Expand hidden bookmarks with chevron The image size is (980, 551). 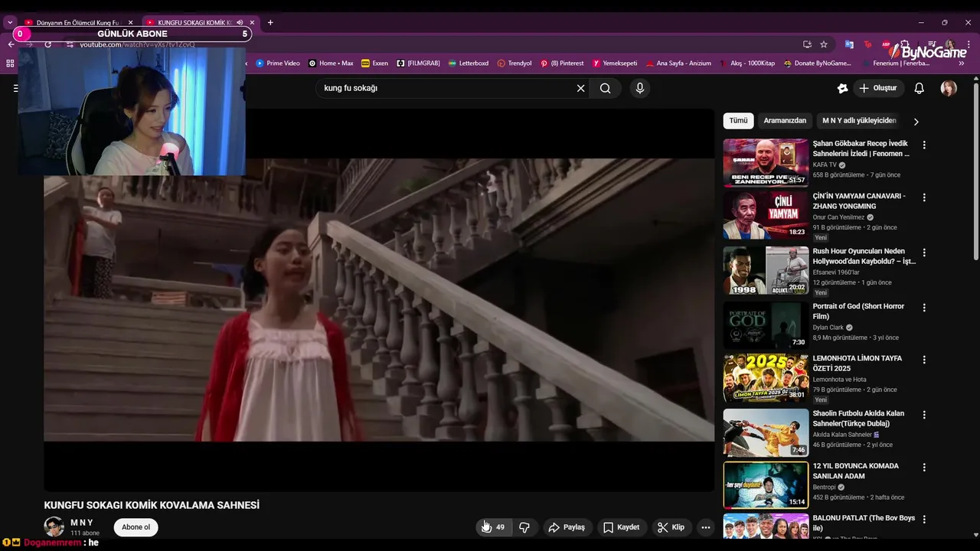(x=962, y=64)
